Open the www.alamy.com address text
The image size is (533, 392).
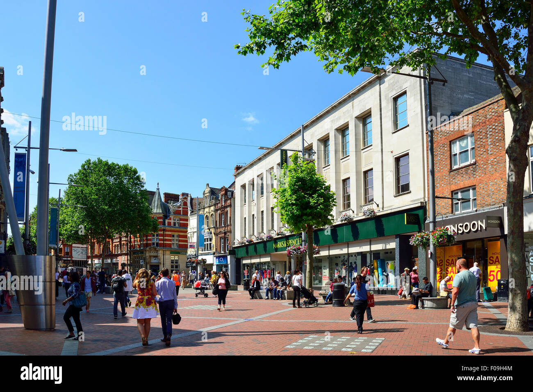coord(486,379)
